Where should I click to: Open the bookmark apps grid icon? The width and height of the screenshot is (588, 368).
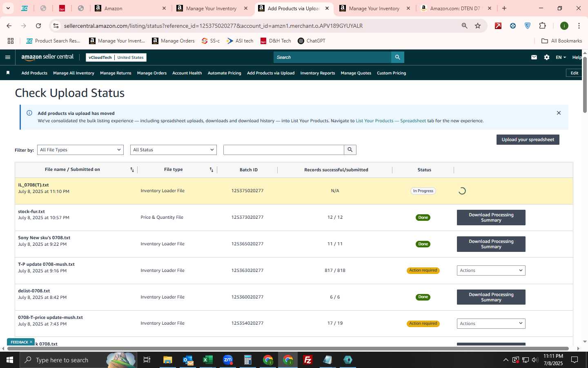tap(11, 41)
